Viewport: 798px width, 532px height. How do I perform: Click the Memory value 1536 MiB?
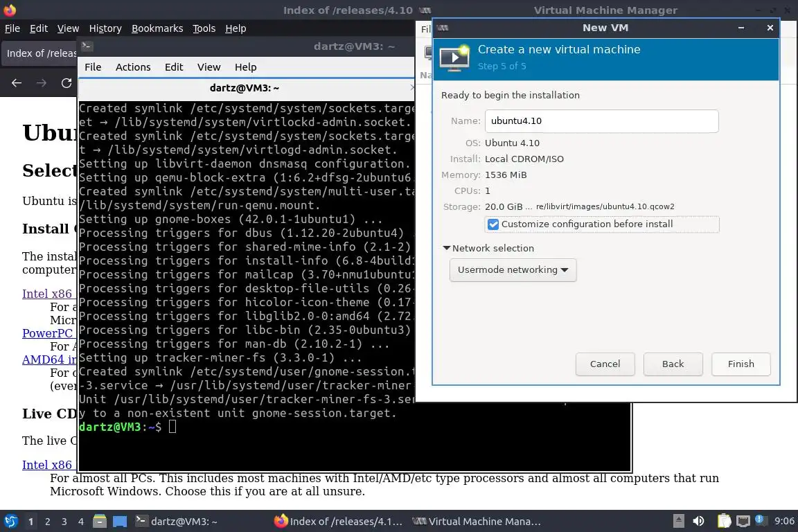click(x=506, y=175)
